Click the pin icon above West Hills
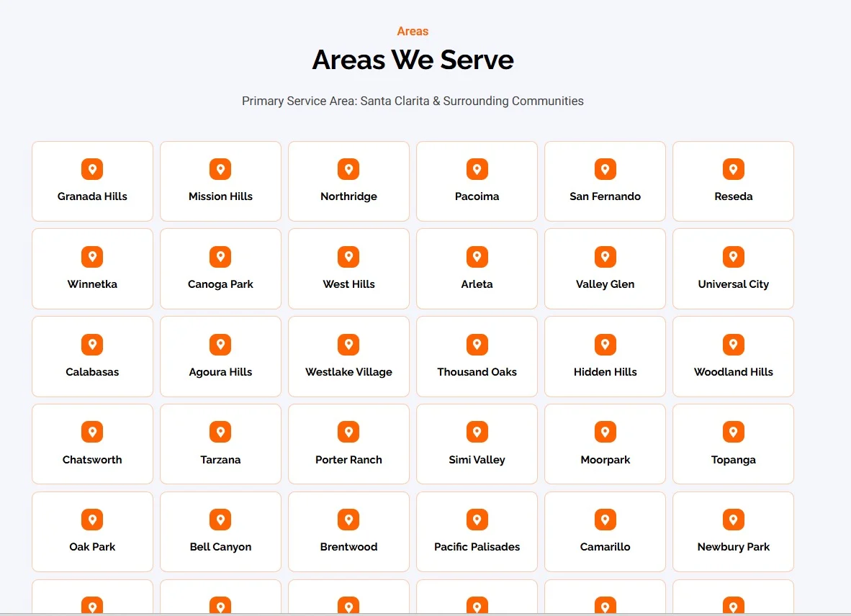Image resolution: width=851 pixels, height=616 pixels. pos(348,256)
